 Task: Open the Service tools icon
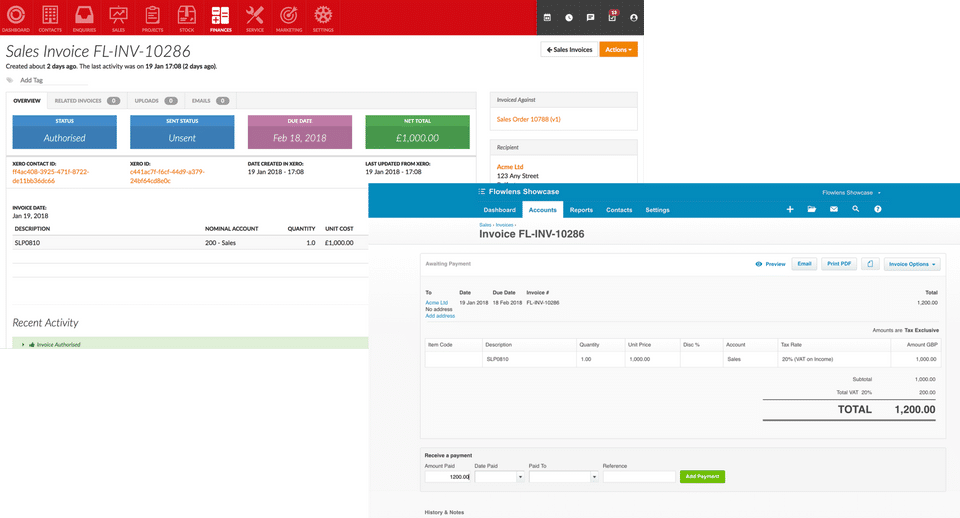tap(255, 18)
